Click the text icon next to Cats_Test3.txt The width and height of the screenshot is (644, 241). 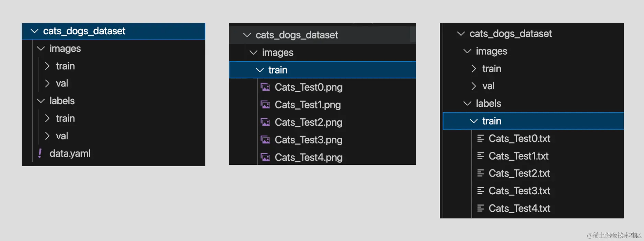coord(481,191)
